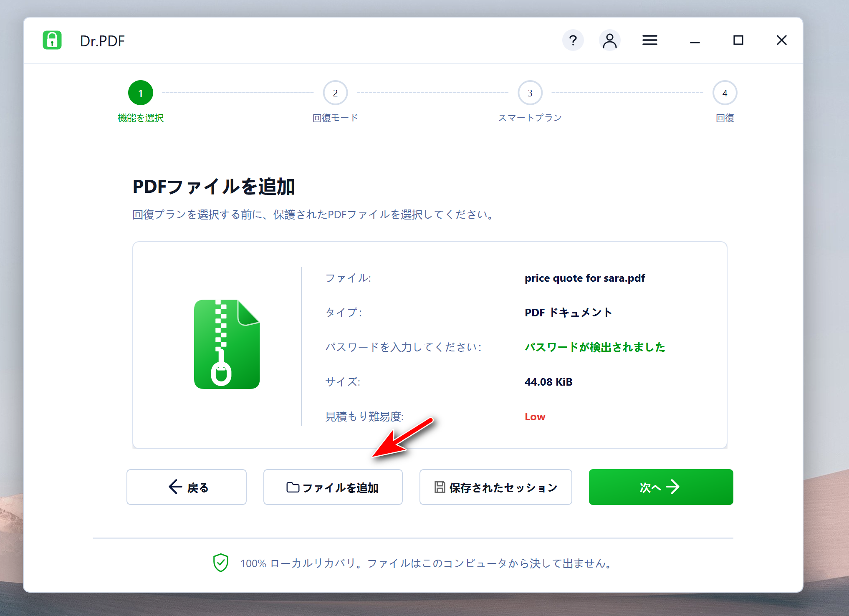The height and width of the screenshot is (616, 849).
Task: Select step 1 circle 機能を選択
Action: click(x=141, y=93)
